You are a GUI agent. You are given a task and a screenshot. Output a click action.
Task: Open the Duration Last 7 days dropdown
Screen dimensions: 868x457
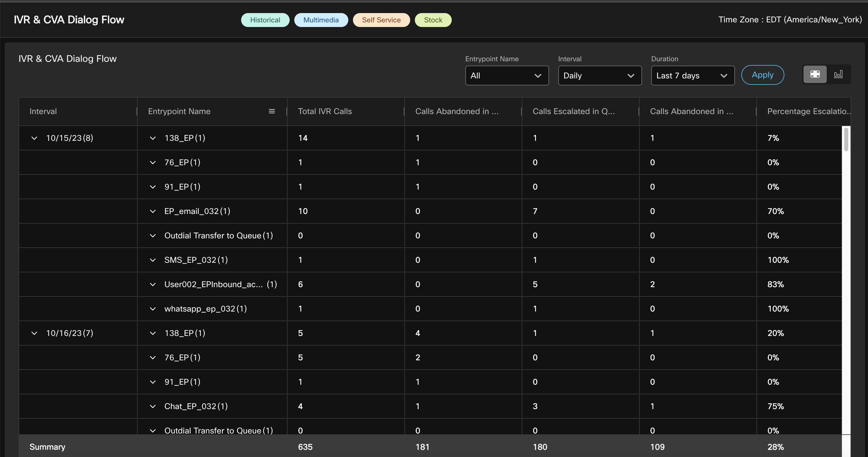693,75
